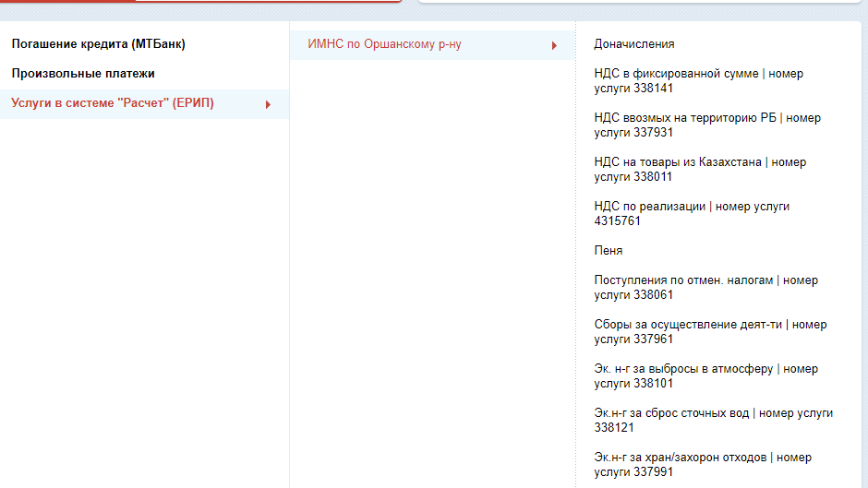Open НДС на товары из Казахстана

700,170
